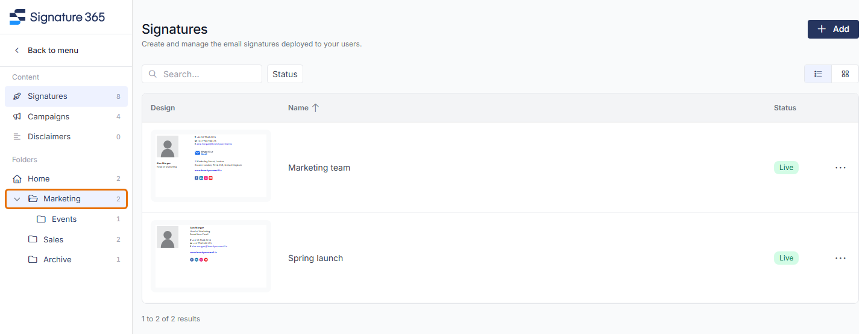This screenshot has height=334, width=868.
Task: Open Disclaimers lines icon
Action: click(x=17, y=137)
